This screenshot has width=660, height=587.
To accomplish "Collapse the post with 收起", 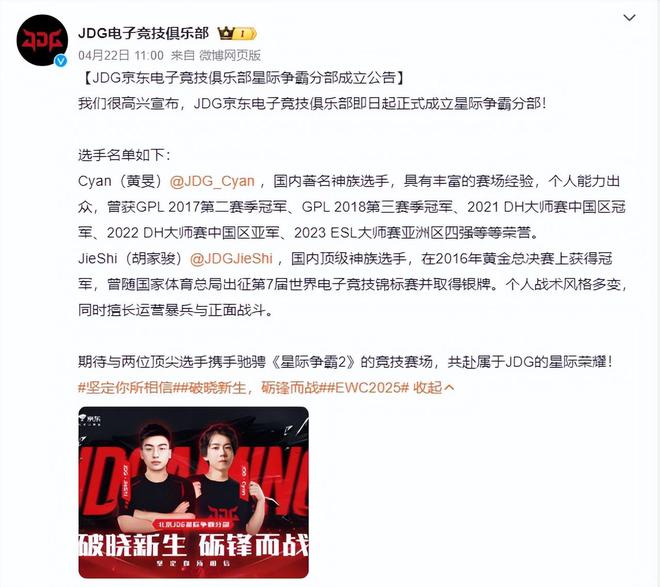I will point(427,388).
